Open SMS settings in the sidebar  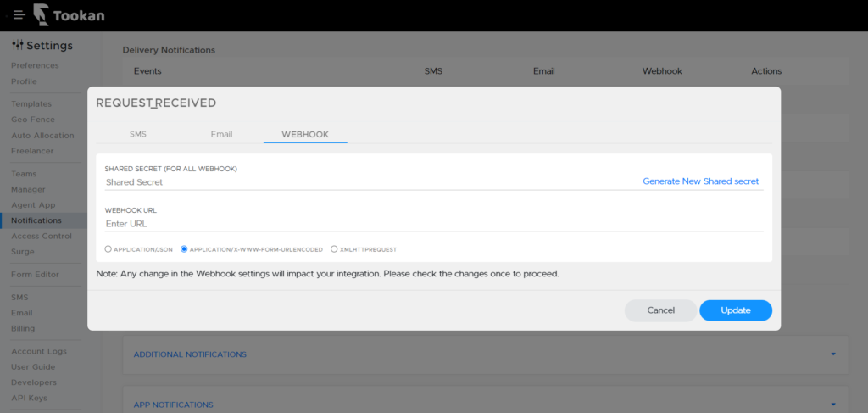tap(19, 298)
